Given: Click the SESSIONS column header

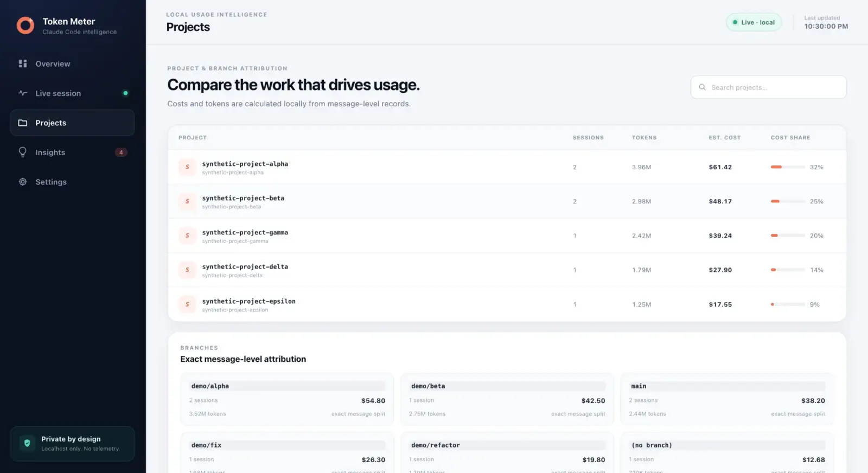Looking at the screenshot, I should [x=588, y=138].
